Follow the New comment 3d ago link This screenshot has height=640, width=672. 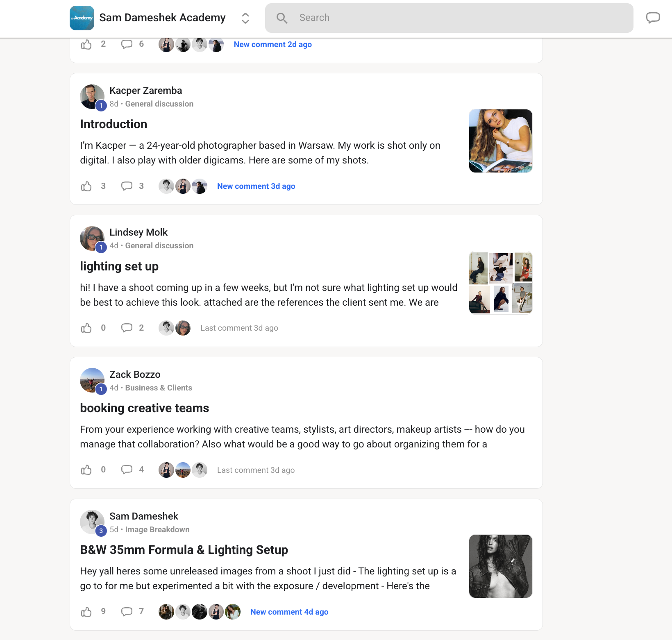tap(256, 186)
